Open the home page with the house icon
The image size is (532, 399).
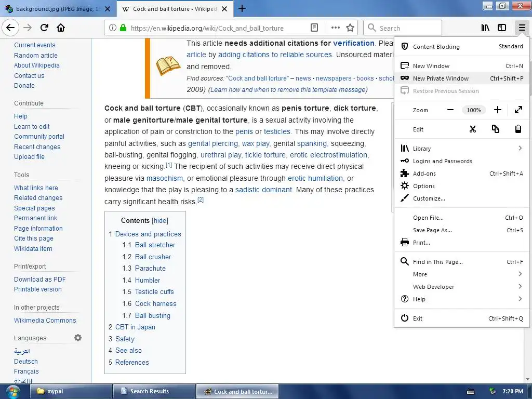(61, 28)
